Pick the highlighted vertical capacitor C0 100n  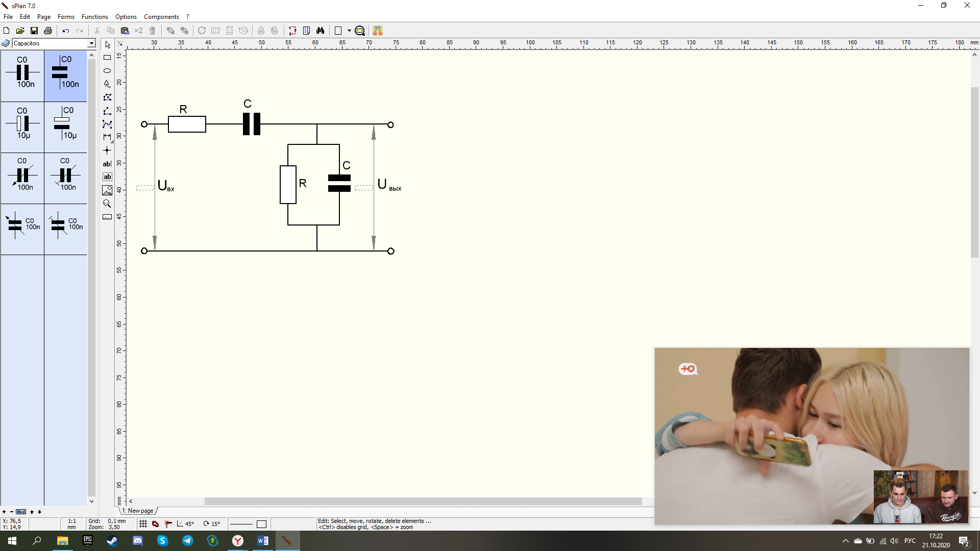tap(65, 76)
